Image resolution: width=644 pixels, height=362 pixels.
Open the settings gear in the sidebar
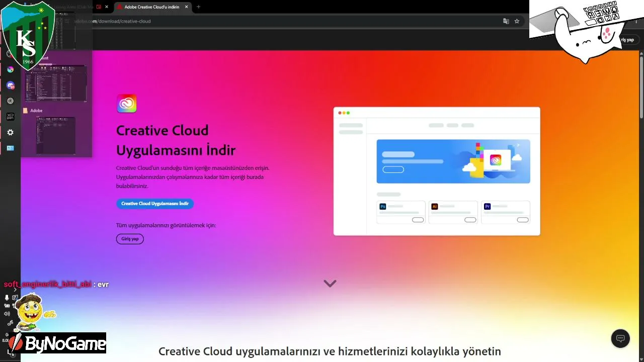10,132
